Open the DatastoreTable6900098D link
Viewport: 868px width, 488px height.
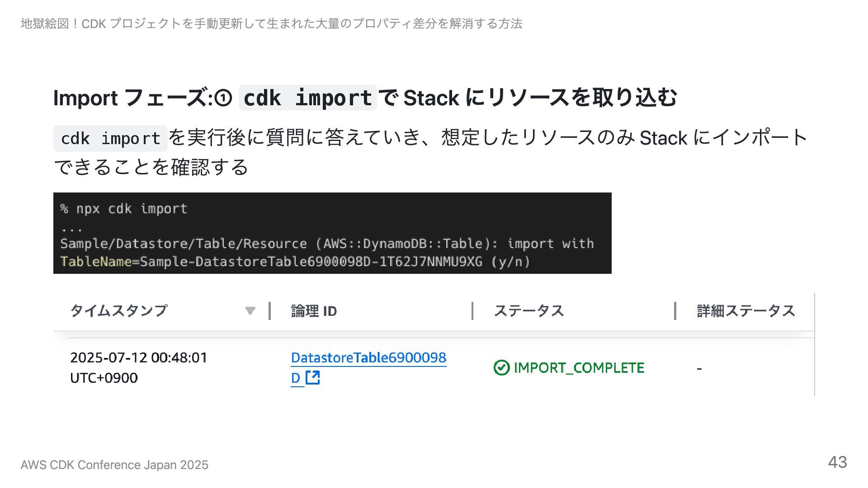pos(368,367)
